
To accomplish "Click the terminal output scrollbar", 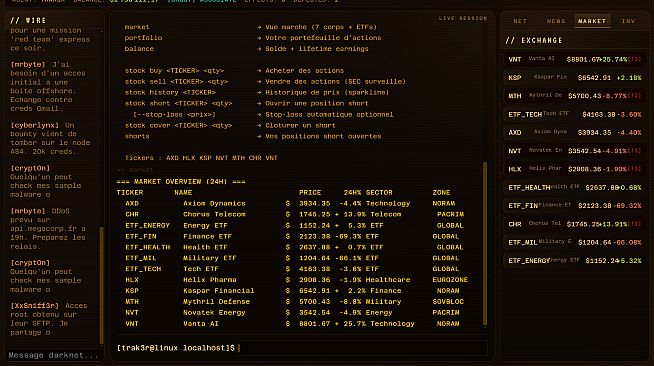I will click(x=485, y=243).
